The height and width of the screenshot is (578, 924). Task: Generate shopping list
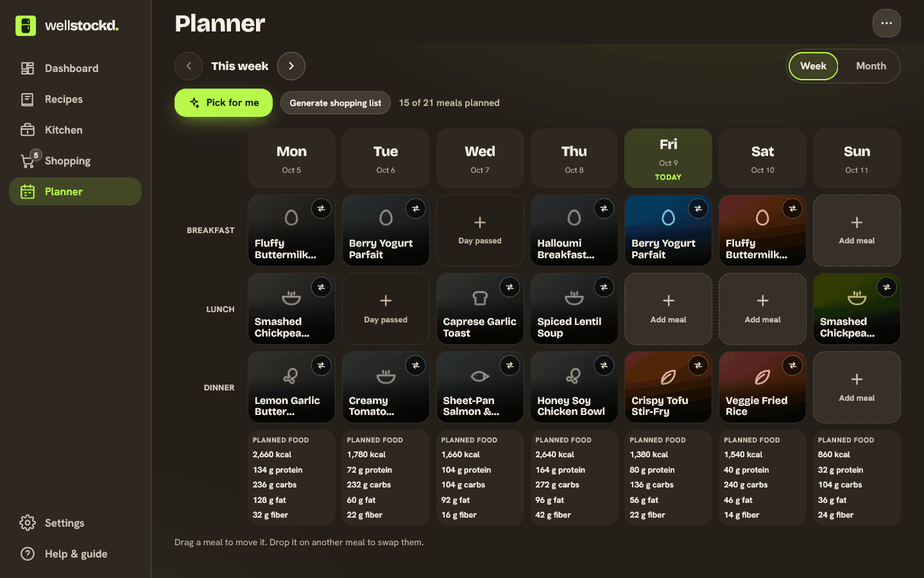(335, 103)
